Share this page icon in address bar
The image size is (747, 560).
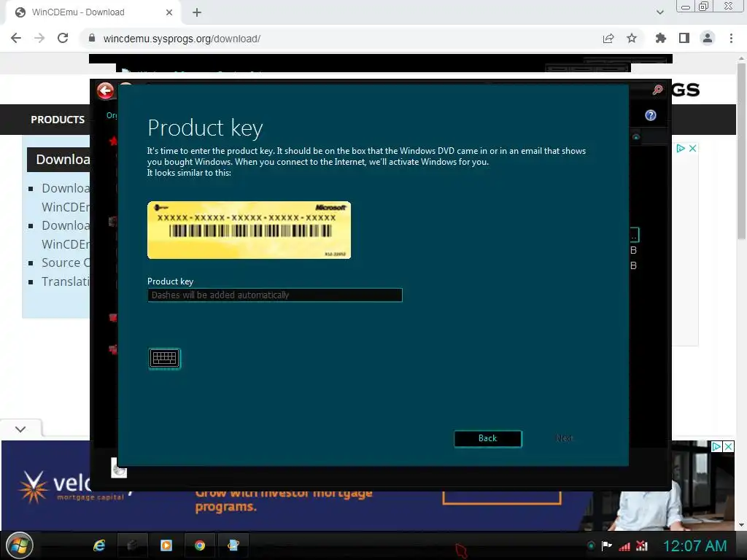pyautogui.click(x=608, y=38)
